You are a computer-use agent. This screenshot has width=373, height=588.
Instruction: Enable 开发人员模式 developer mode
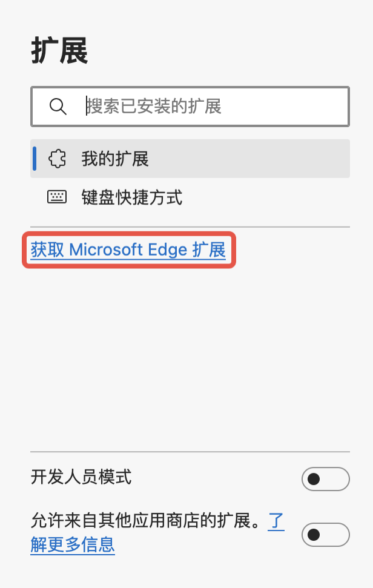coord(325,478)
